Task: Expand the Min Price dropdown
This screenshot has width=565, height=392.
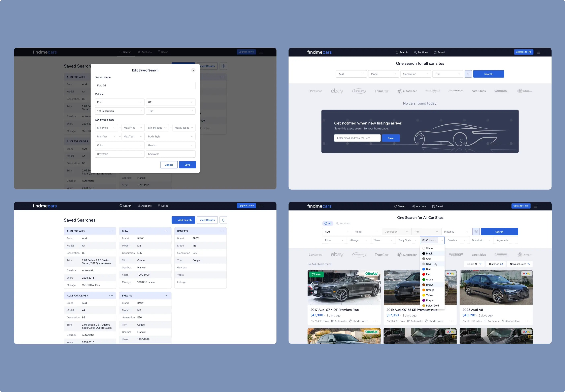Action: pos(106,128)
